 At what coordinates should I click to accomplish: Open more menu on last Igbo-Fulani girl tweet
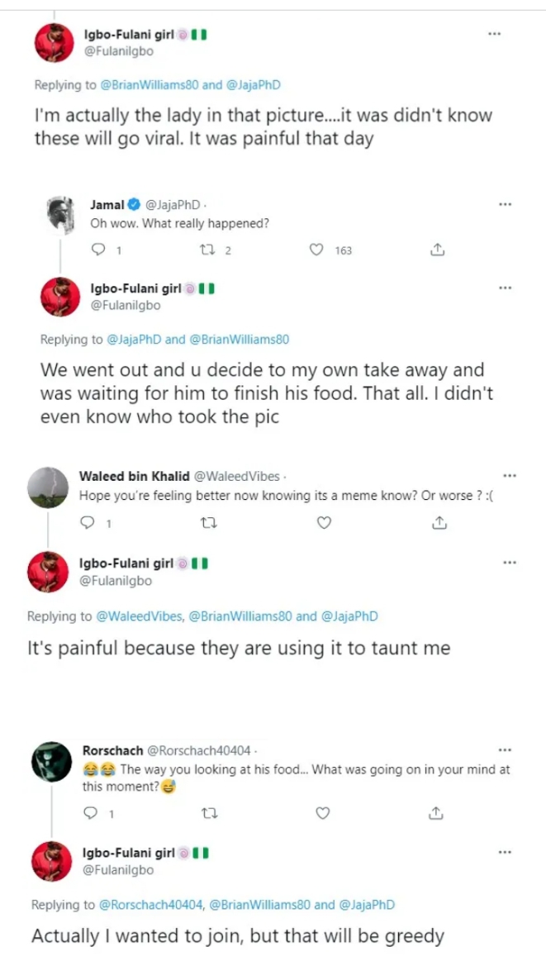506,852
